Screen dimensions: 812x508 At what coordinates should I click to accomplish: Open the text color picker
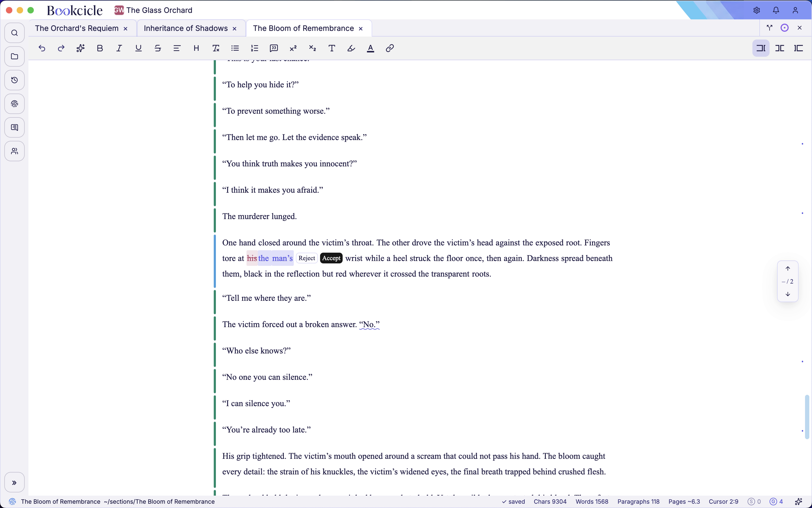point(371,48)
